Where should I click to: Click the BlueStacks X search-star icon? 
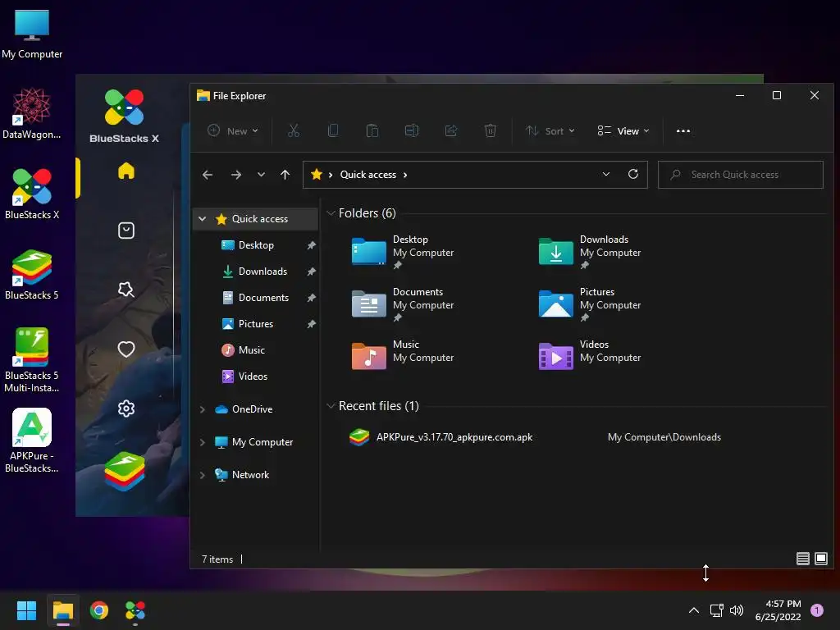pyautogui.click(x=126, y=290)
